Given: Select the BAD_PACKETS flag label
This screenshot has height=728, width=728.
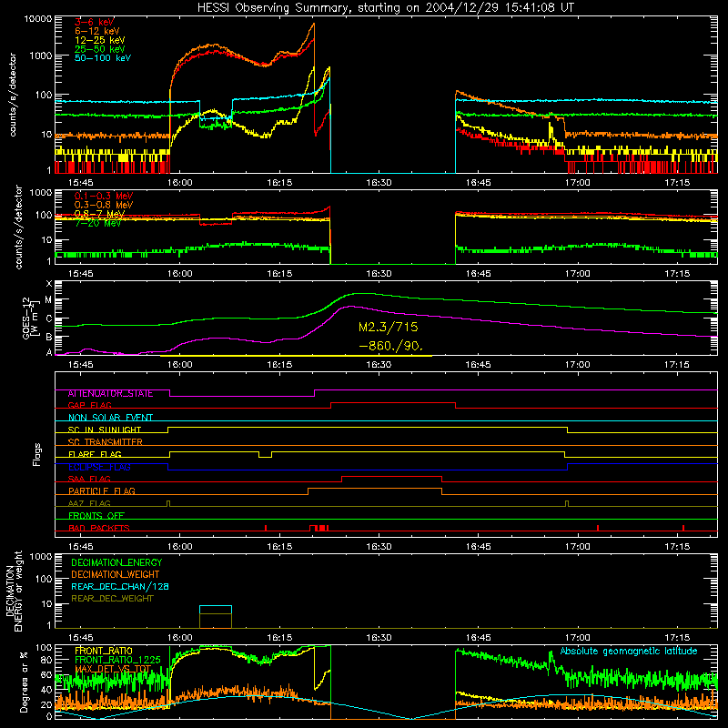Looking at the screenshot, I should [99, 529].
